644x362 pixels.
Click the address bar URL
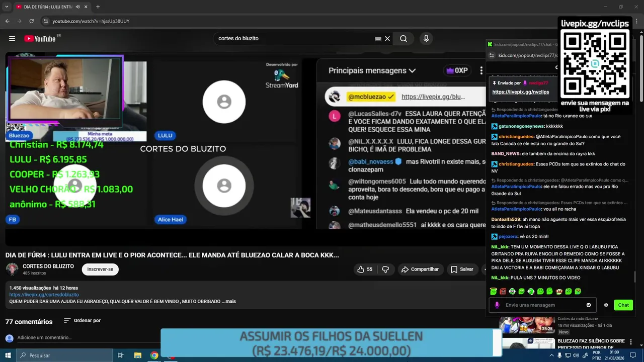(x=91, y=21)
